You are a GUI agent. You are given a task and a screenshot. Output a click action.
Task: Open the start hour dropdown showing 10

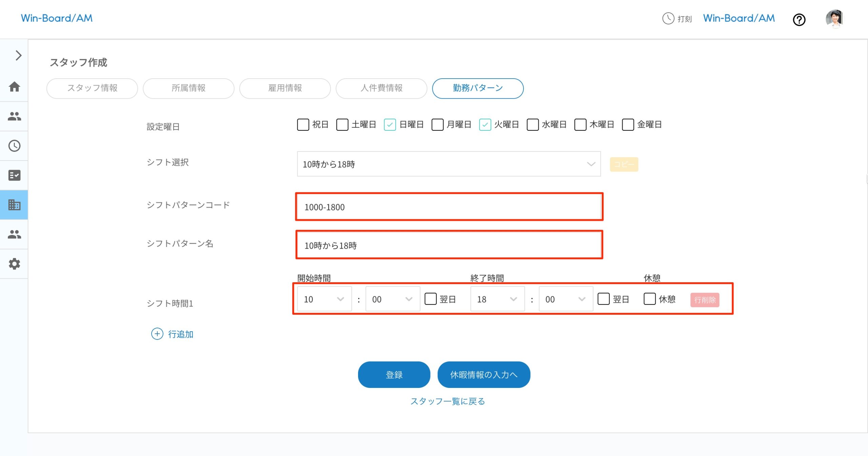pos(324,299)
